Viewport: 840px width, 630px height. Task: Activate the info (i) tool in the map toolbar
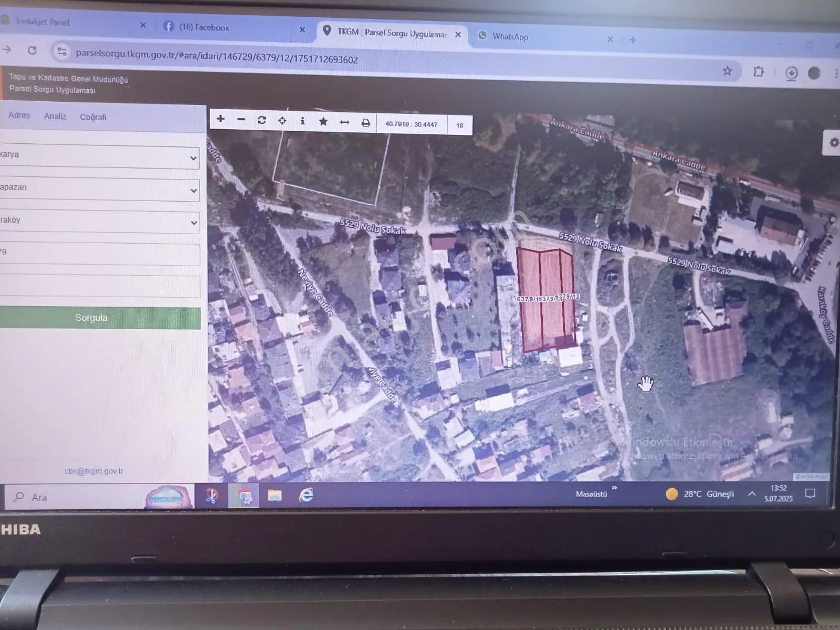point(303,121)
